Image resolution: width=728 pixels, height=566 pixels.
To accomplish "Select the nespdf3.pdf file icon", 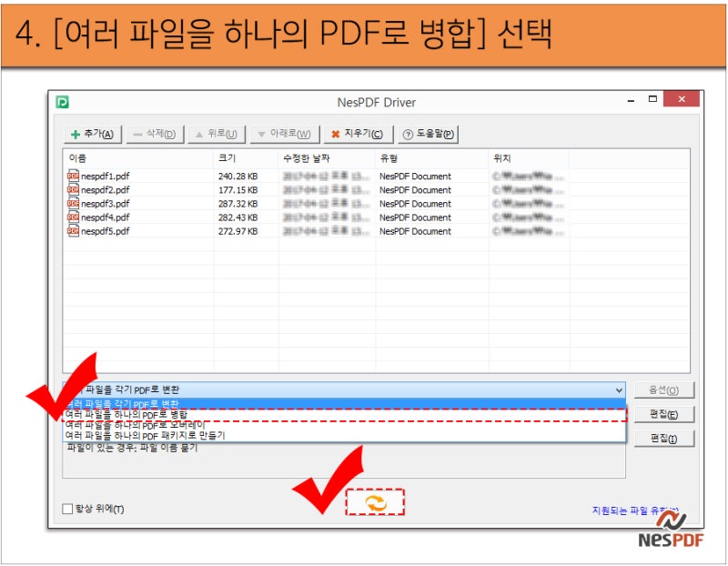I will tap(73, 203).
